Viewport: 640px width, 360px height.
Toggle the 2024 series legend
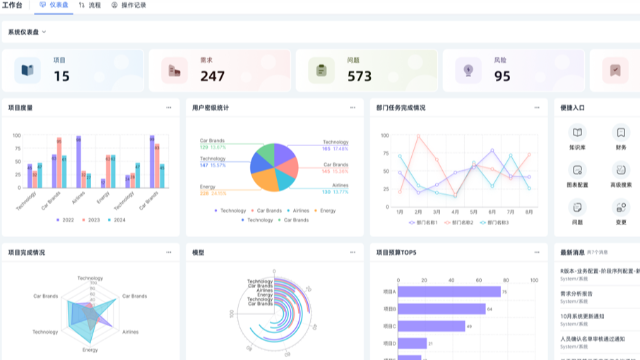116,220
